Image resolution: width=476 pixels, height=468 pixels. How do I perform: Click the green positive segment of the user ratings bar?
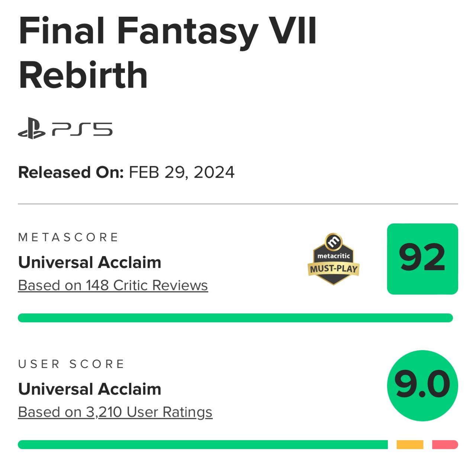pyautogui.click(x=203, y=445)
